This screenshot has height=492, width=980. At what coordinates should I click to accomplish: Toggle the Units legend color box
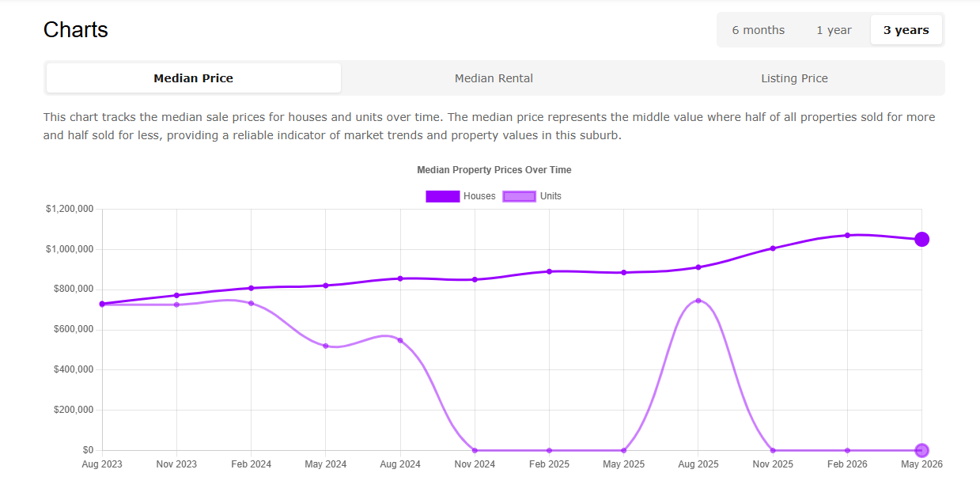pyautogui.click(x=519, y=196)
